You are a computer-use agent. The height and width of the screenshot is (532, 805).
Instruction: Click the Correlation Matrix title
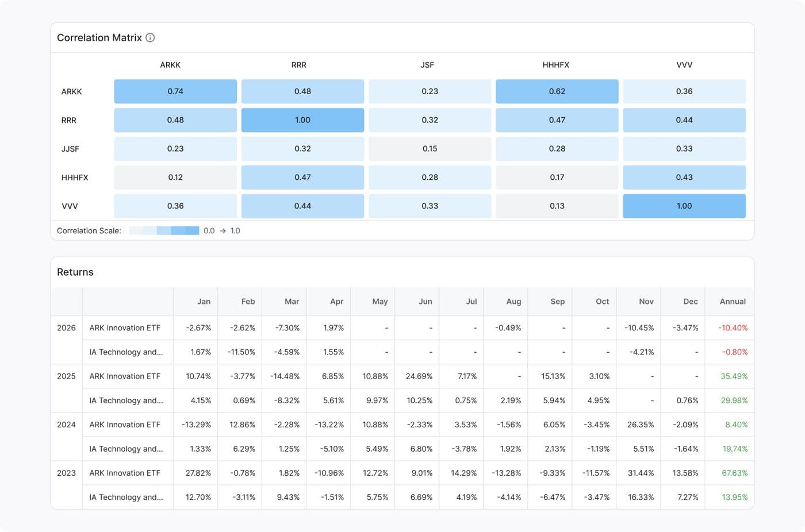pyautogui.click(x=99, y=38)
